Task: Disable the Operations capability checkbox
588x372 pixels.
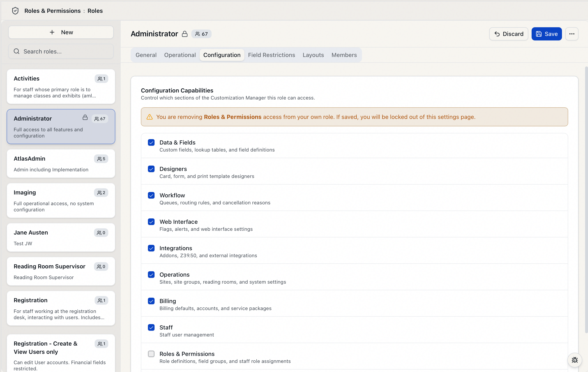Action: point(151,275)
